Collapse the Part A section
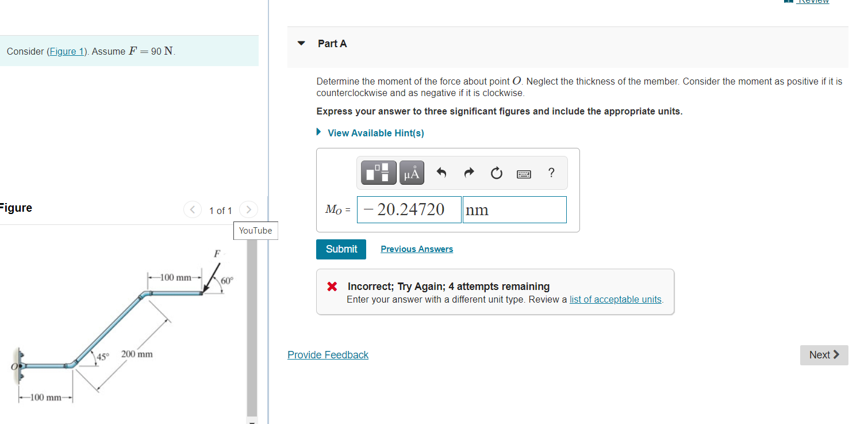Screen dimensions: 868x424 click(x=301, y=43)
